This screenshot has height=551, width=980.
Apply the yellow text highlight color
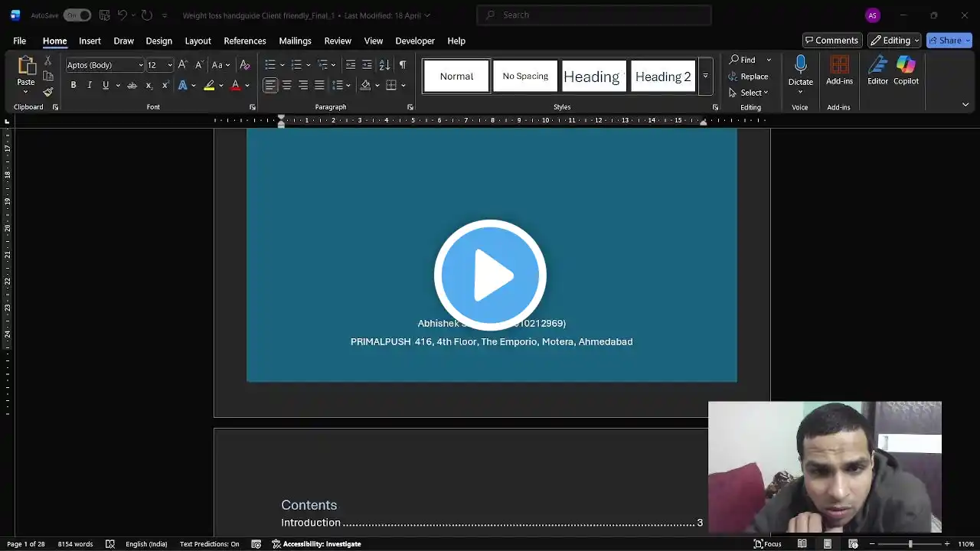click(x=209, y=85)
